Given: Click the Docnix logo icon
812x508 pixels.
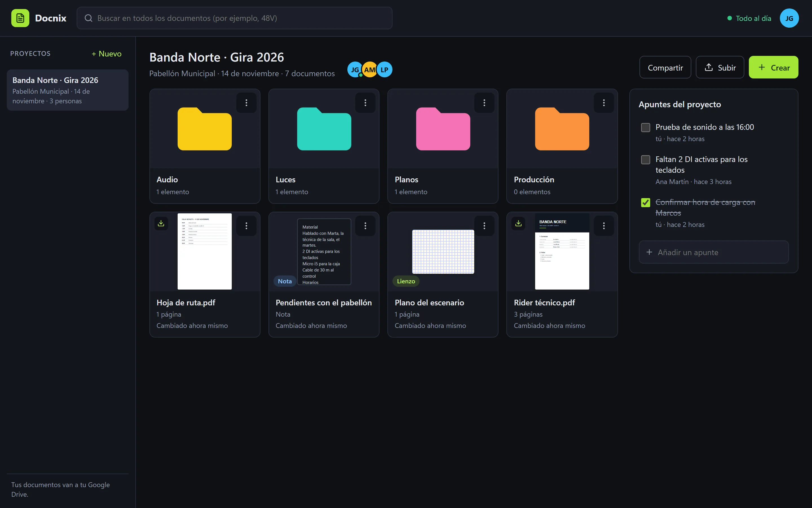Looking at the screenshot, I should coord(20,18).
